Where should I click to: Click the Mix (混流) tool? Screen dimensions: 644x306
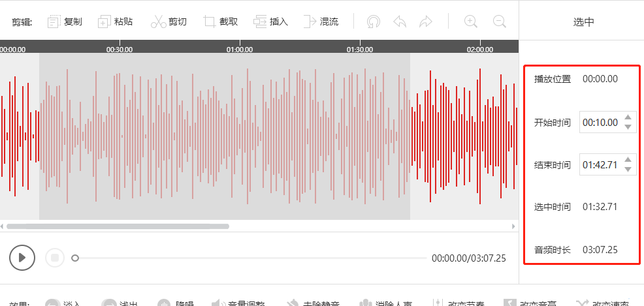[x=321, y=22]
